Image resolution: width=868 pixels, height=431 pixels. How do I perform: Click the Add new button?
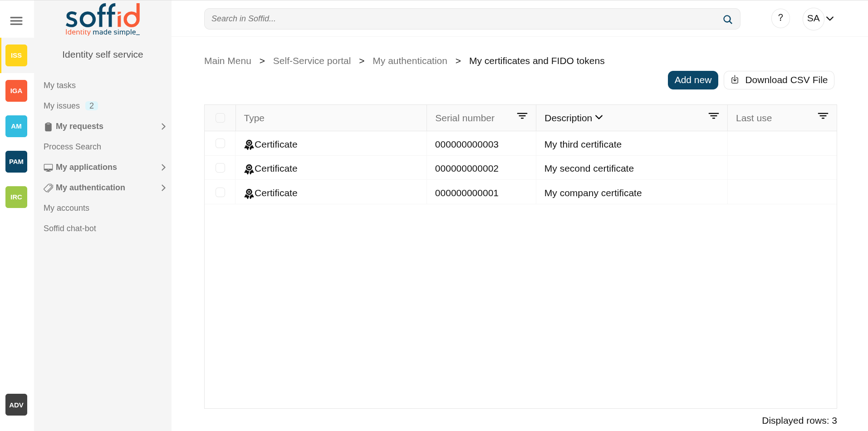click(x=692, y=80)
